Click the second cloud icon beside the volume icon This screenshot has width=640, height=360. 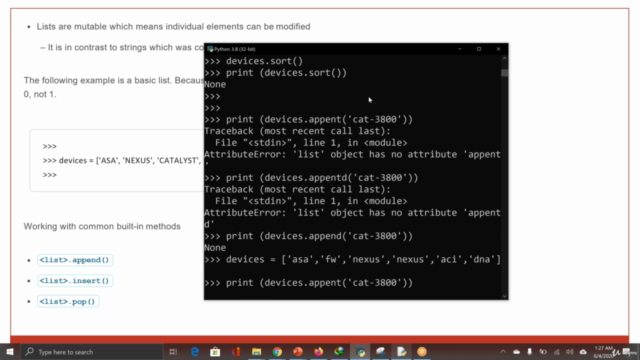coord(583,351)
